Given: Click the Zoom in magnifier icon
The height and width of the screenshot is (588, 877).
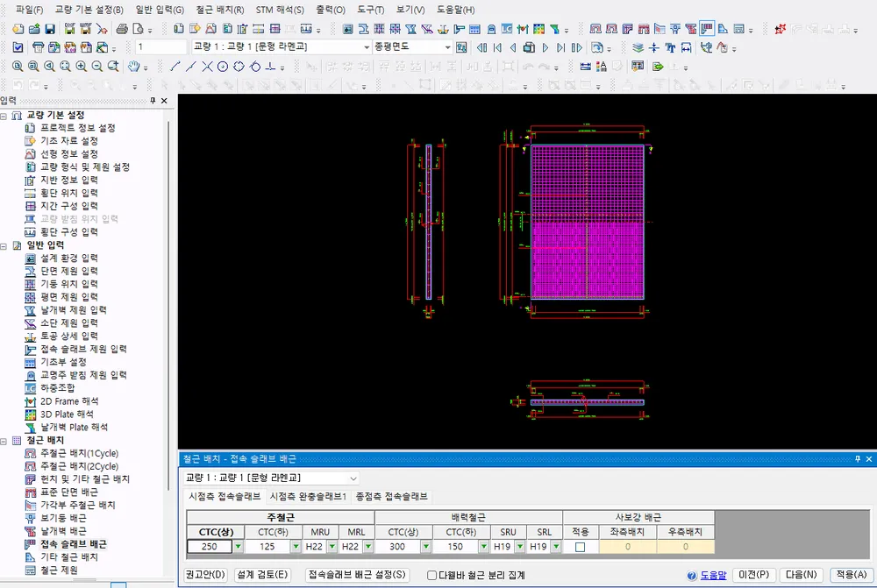Looking at the screenshot, I should point(81,67).
